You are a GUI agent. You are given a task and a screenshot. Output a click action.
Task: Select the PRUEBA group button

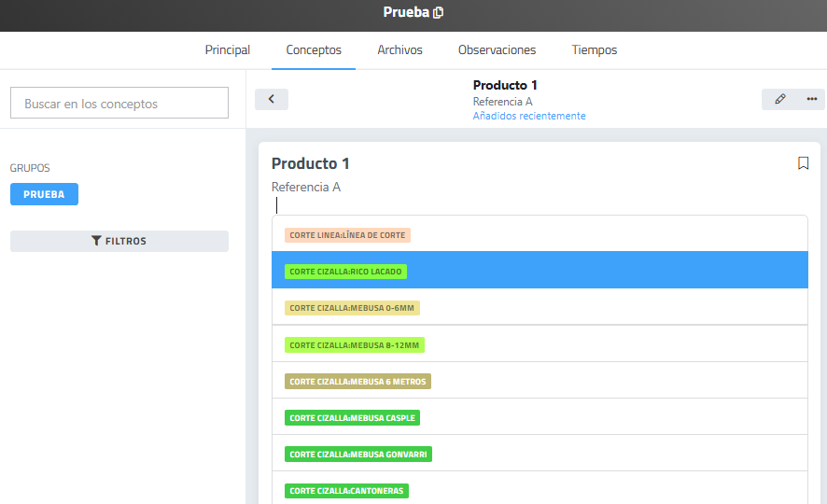(44, 194)
